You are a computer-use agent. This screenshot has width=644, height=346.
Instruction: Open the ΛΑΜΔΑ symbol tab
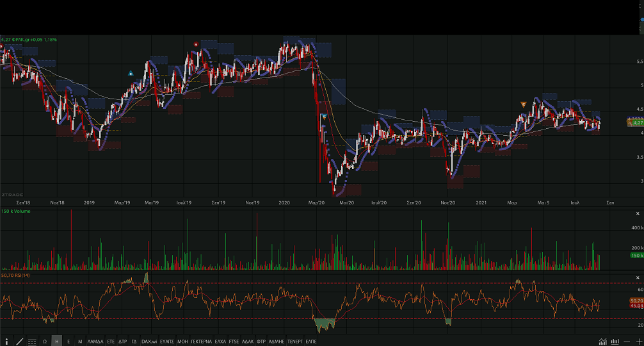coord(95,342)
